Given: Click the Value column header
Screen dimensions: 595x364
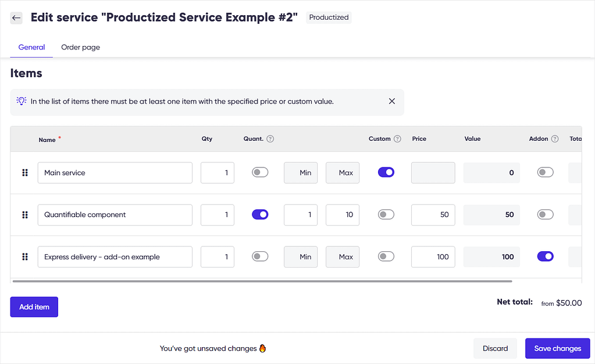Looking at the screenshot, I should [472, 139].
